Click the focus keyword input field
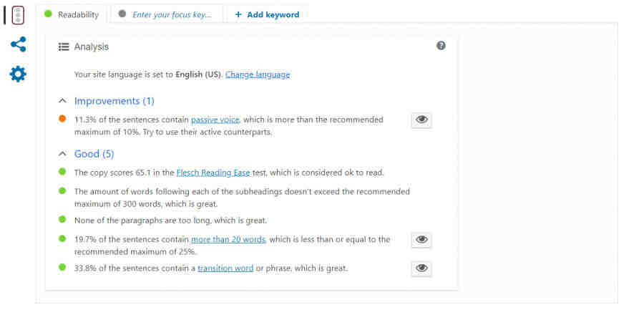The height and width of the screenshot is (310, 644). (172, 14)
